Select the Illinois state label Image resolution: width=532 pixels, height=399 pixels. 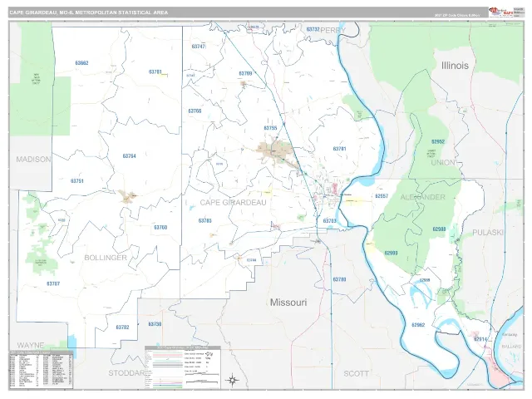tap(455, 66)
